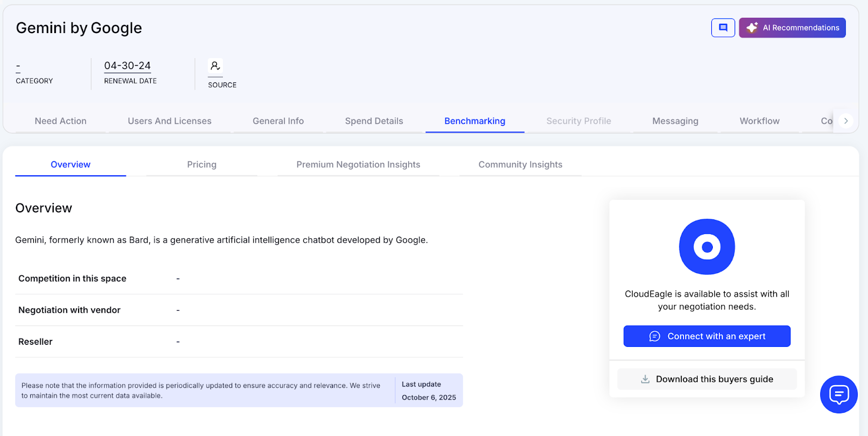Open the comments icon button beside AI Recommendations

click(723, 28)
